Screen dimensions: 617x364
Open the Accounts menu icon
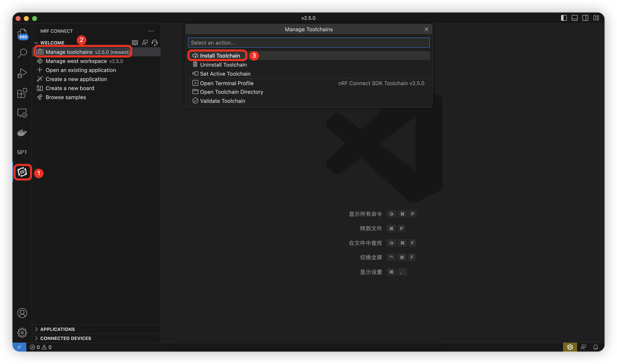[x=22, y=313]
